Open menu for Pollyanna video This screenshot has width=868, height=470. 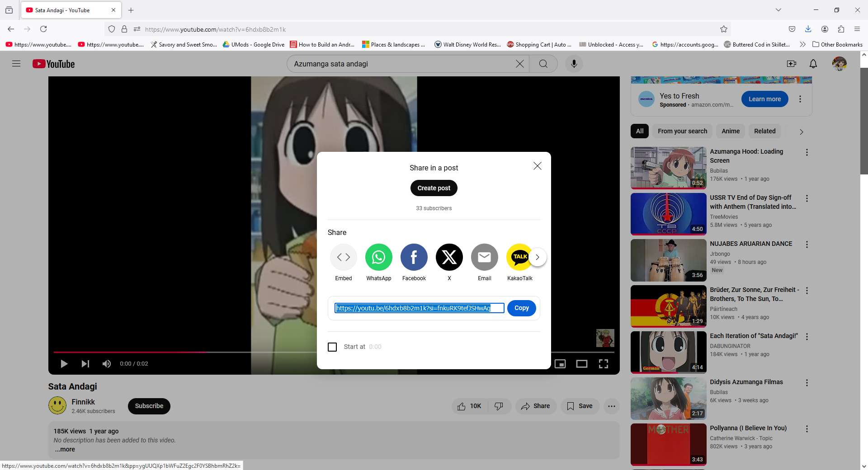[x=807, y=429]
